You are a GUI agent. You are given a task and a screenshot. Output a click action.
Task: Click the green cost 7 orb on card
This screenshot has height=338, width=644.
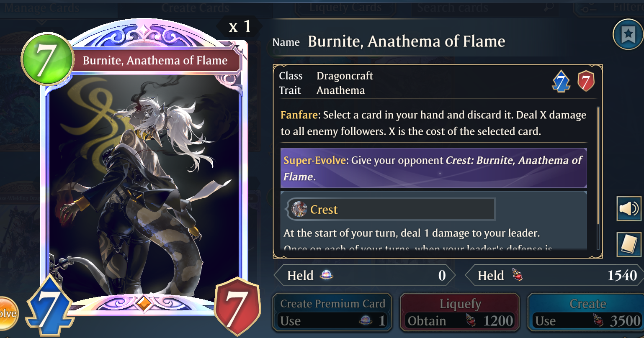pos(47,59)
